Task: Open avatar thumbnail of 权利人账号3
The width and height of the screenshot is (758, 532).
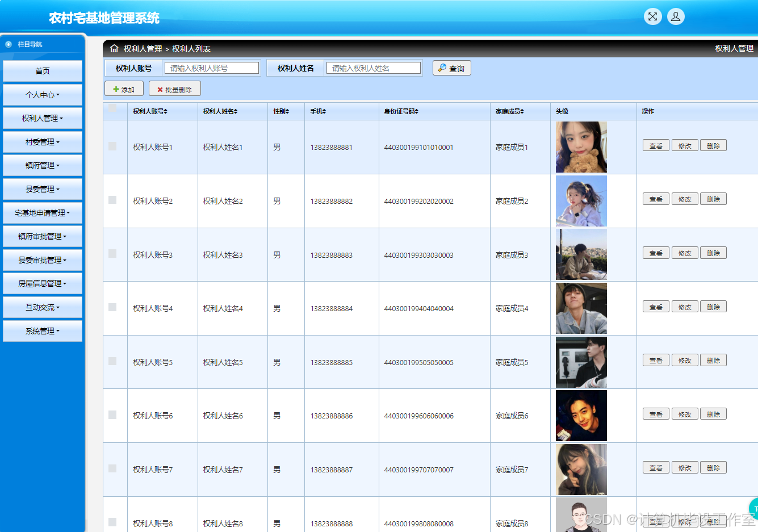Action: tap(581, 254)
